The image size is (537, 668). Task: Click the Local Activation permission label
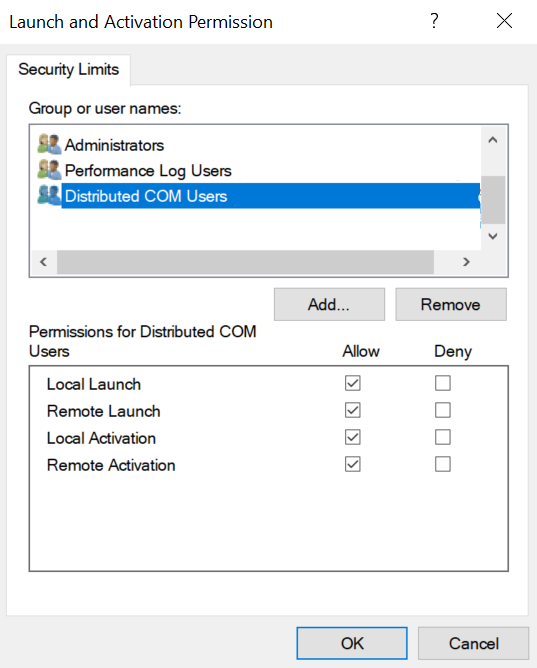101,438
